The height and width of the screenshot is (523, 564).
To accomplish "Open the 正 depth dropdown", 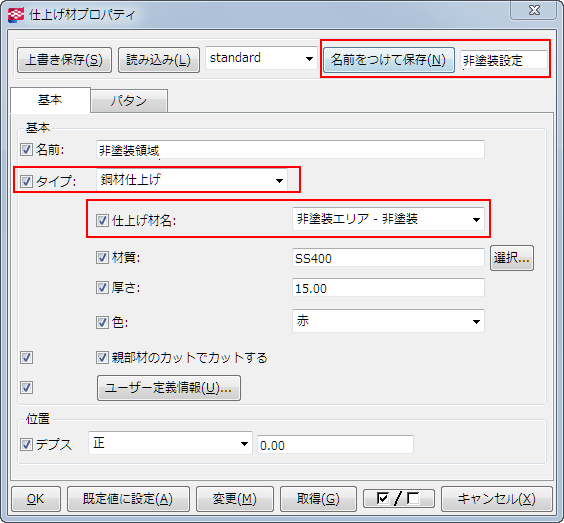I will point(170,443).
